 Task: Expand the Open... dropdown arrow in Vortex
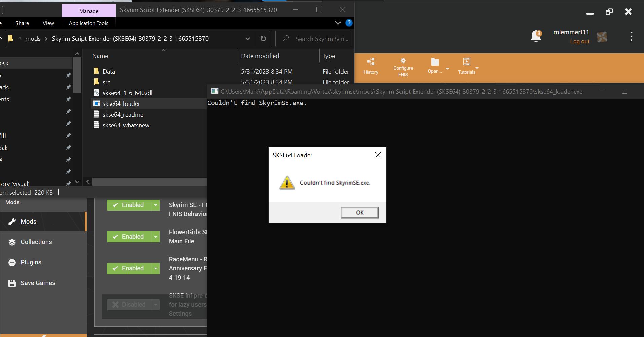coord(448,69)
